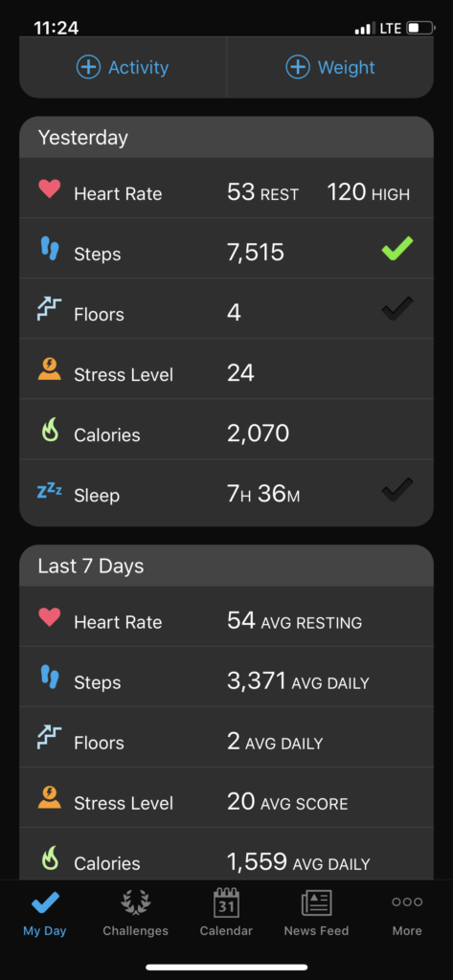Tap the plus icon next to Activity
453x980 pixels.
point(88,67)
